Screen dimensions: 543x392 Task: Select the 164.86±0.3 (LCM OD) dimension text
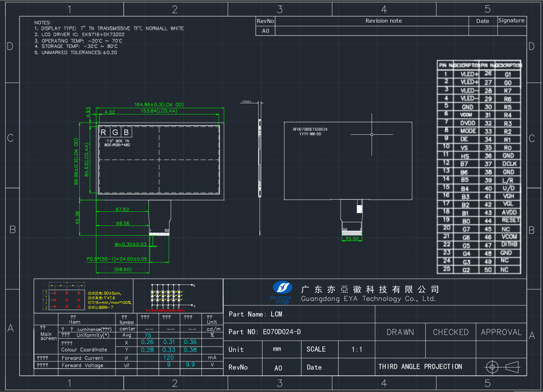[x=159, y=105]
